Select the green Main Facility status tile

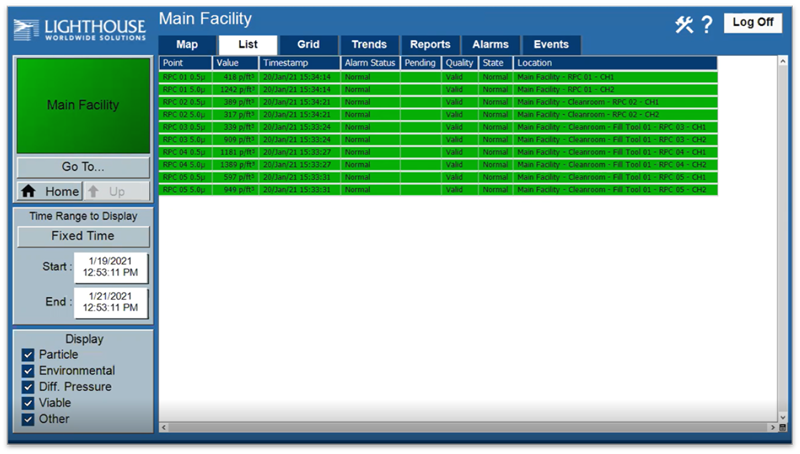(x=83, y=106)
